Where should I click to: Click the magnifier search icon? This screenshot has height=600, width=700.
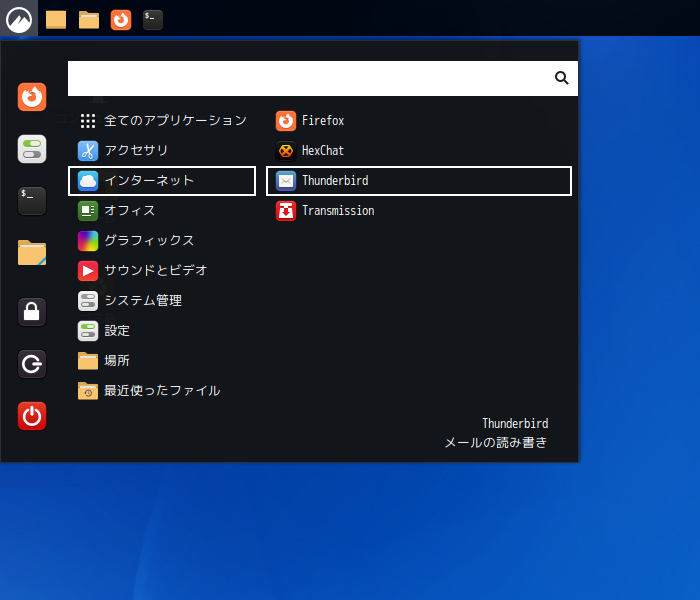click(561, 78)
